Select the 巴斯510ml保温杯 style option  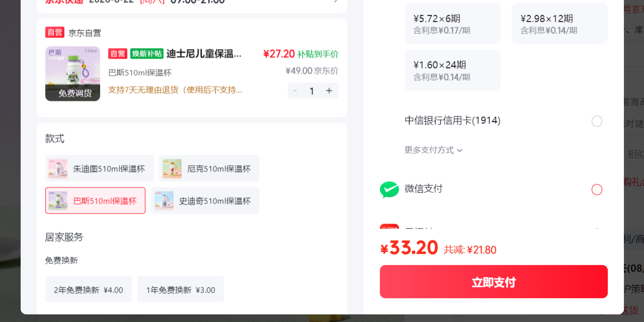point(95,201)
